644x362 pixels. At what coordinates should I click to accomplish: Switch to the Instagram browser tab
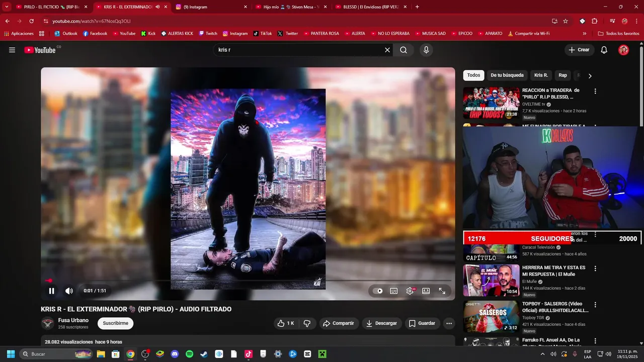211,7
